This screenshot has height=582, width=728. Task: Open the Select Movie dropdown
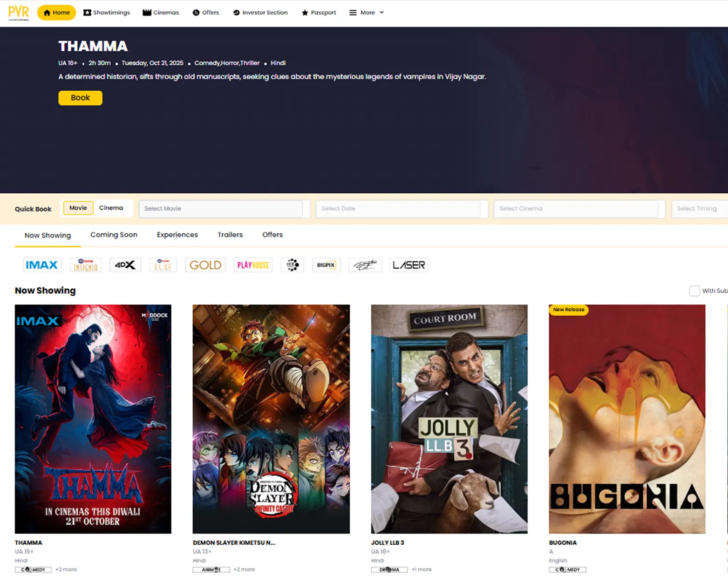pyautogui.click(x=221, y=209)
